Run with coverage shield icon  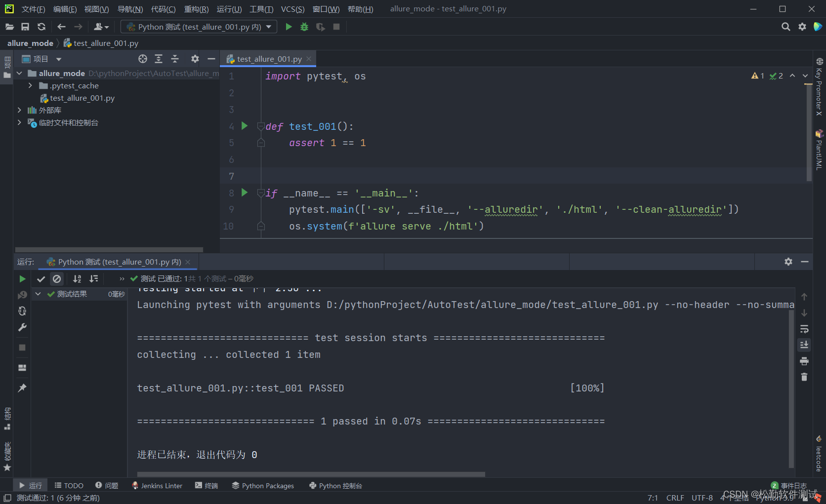[321, 27]
